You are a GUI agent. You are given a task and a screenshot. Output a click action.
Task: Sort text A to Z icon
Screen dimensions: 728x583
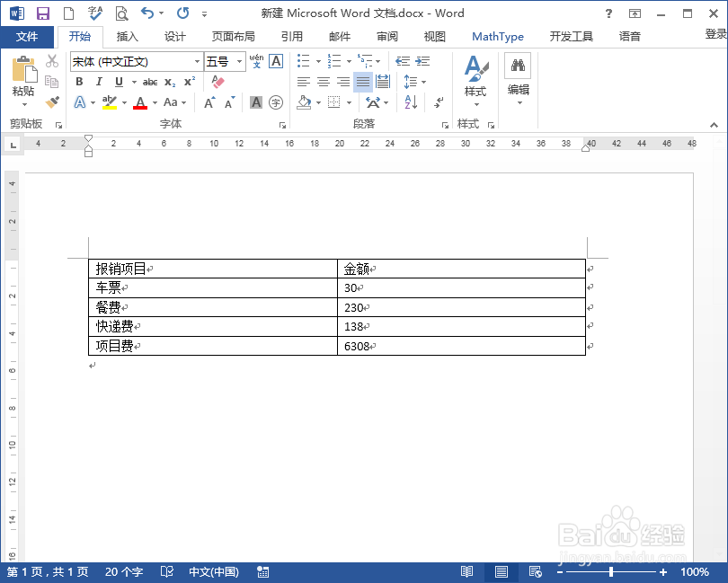411,102
